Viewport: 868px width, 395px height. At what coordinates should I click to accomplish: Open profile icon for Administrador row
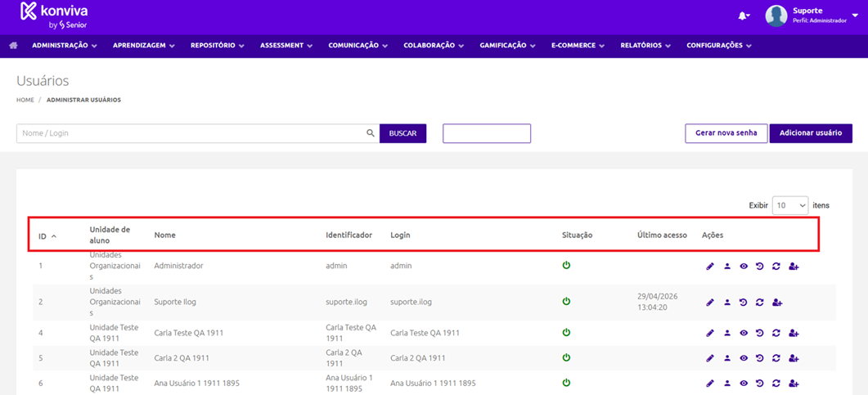pos(727,267)
